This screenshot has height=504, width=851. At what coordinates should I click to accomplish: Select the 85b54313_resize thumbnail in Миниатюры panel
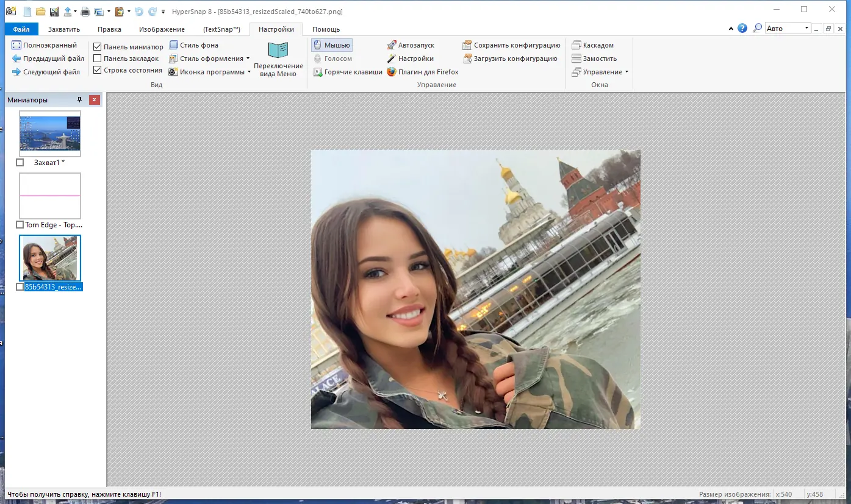[x=49, y=257]
